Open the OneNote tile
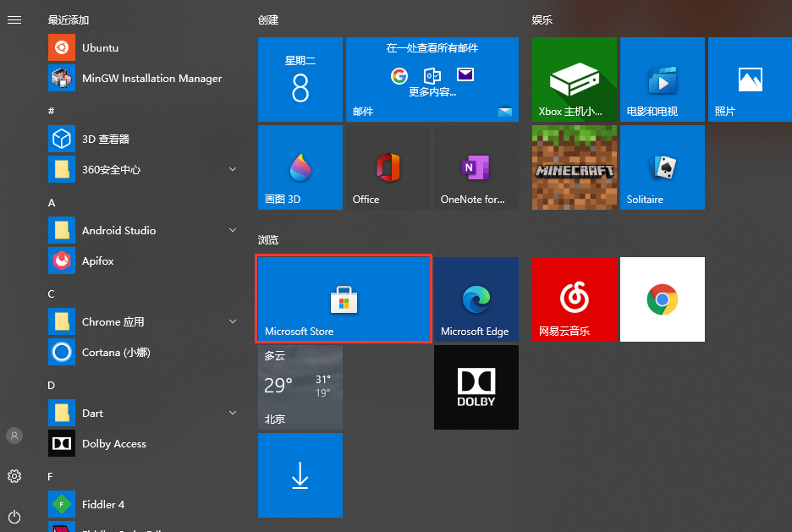792x532 pixels. (x=476, y=167)
